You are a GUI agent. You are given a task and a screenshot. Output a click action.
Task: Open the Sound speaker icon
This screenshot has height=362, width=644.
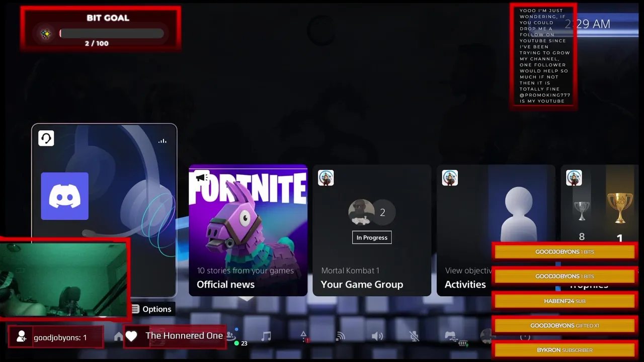coord(377,336)
